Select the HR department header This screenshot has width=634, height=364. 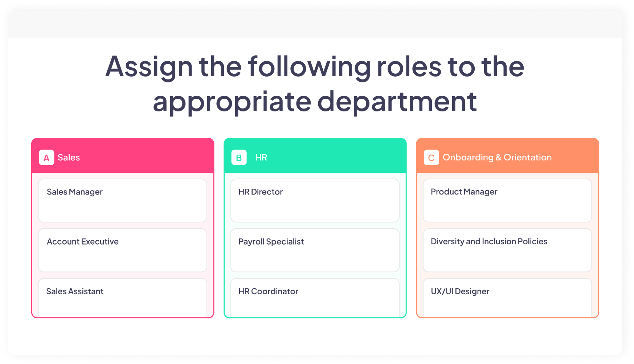pyautogui.click(x=315, y=156)
